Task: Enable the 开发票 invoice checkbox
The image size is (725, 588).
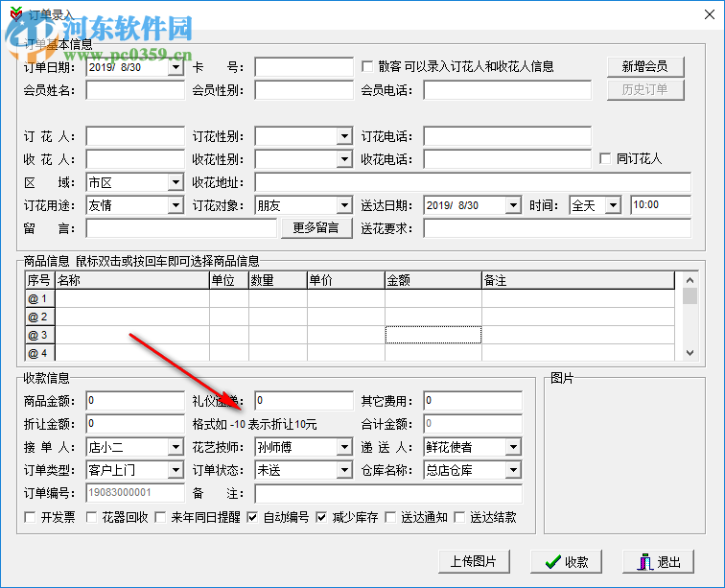Action: pyautogui.click(x=30, y=517)
